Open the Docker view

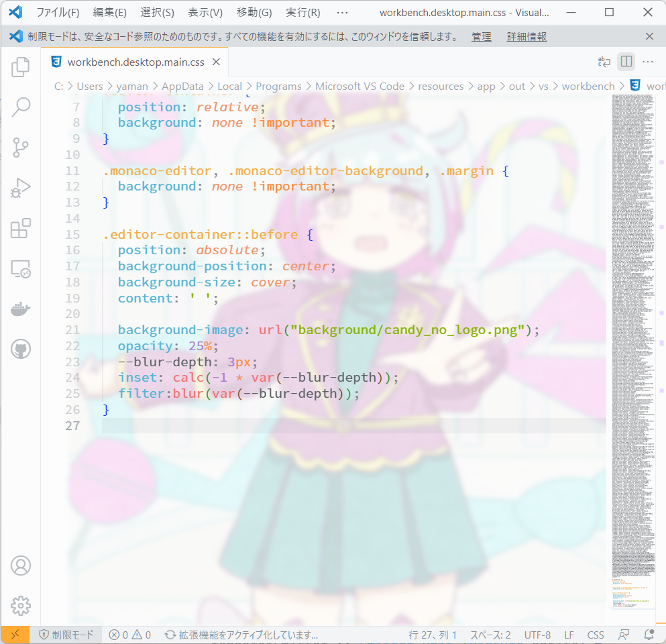(20, 309)
